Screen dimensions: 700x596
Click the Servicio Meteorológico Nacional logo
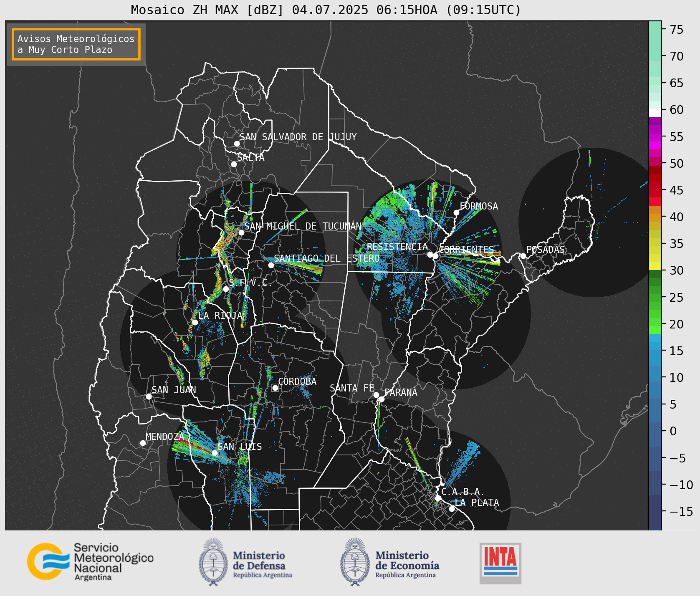click(91, 561)
